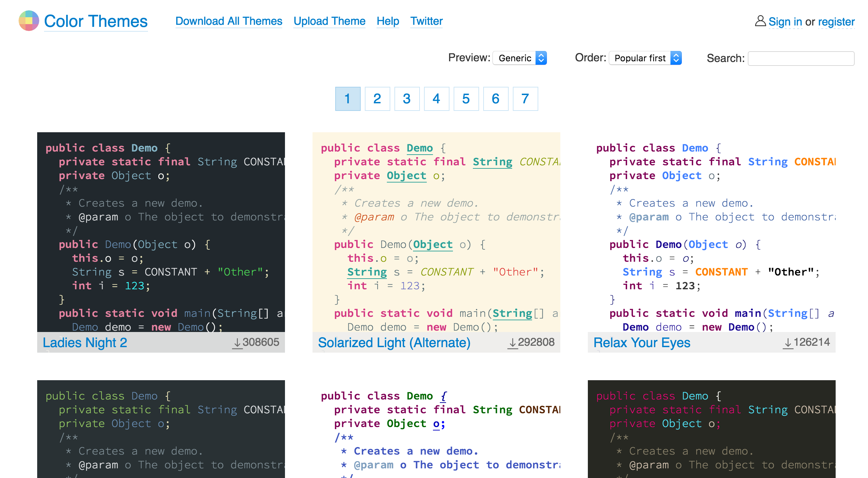
Task: Click the Help navigation icon
Action: [x=388, y=21]
